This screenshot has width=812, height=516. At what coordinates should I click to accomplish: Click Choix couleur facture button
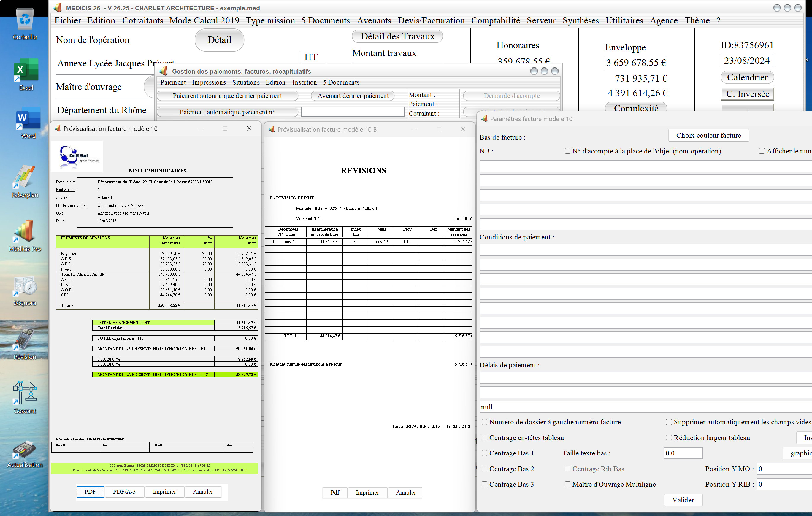pos(708,136)
